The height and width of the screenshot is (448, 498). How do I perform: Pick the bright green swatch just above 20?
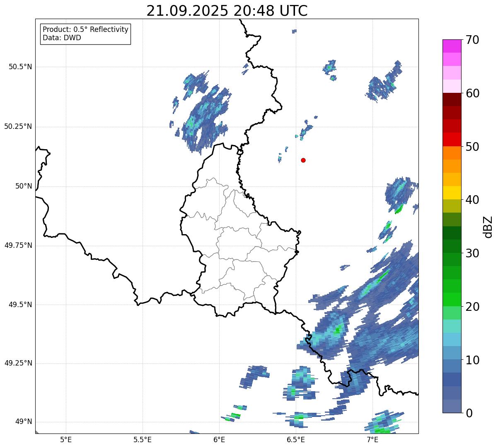pos(452,300)
